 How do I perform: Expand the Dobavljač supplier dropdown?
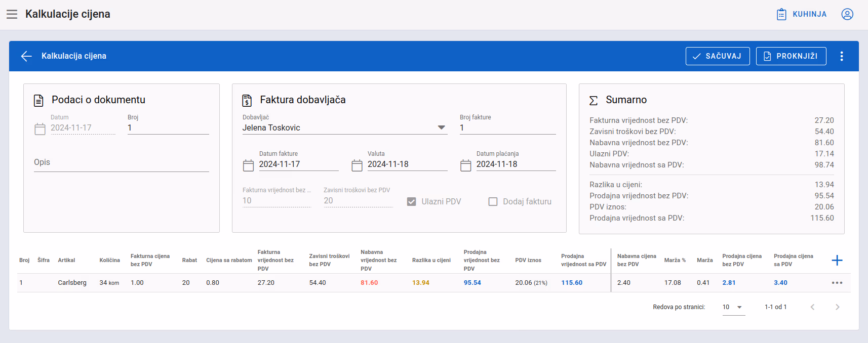(x=442, y=127)
